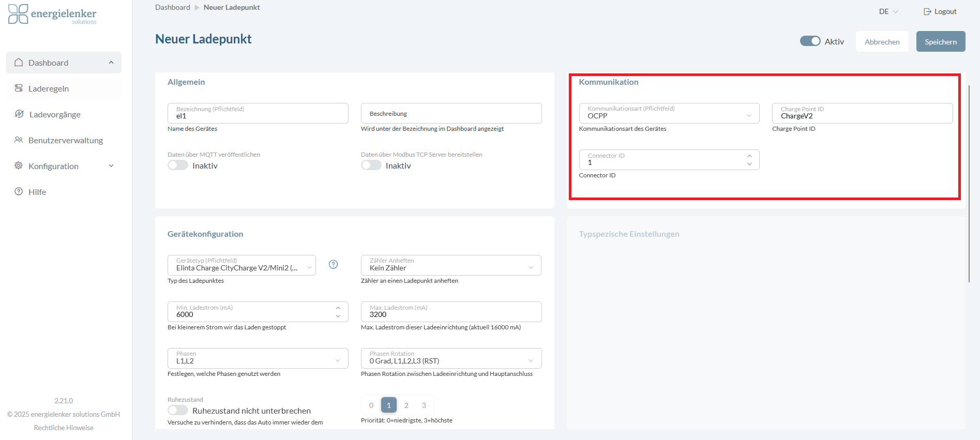Click the Logout icon
The image size is (980, 440).
coord(927,11)
